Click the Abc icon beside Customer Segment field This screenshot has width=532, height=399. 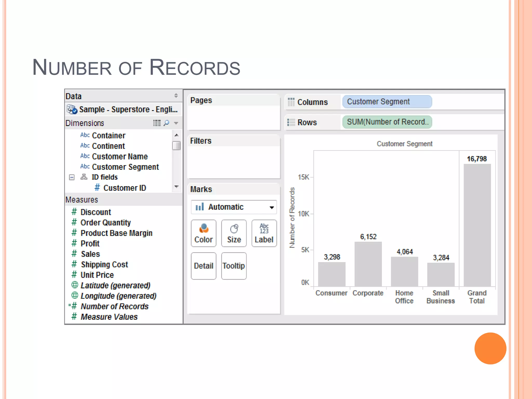pos(85,166)
